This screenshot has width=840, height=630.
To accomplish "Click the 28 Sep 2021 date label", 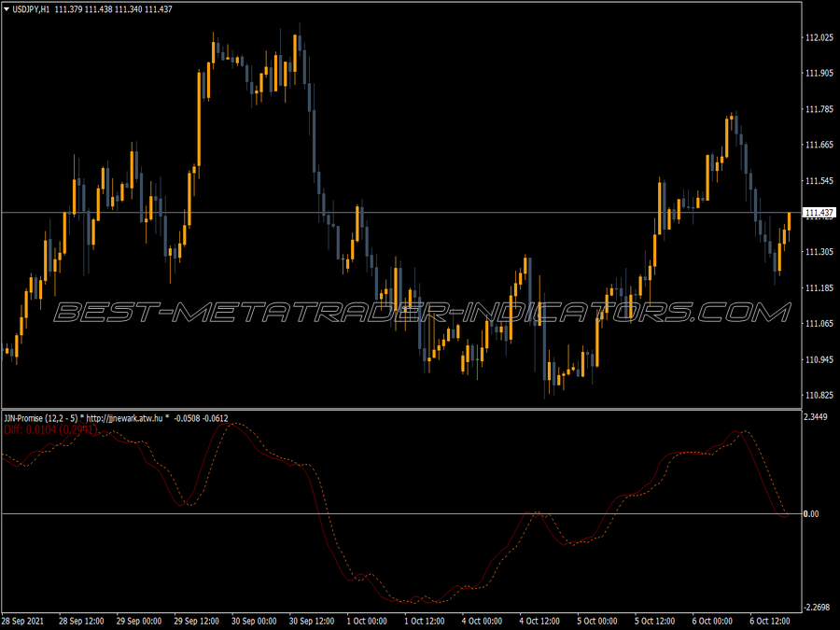I will [23, 621].
